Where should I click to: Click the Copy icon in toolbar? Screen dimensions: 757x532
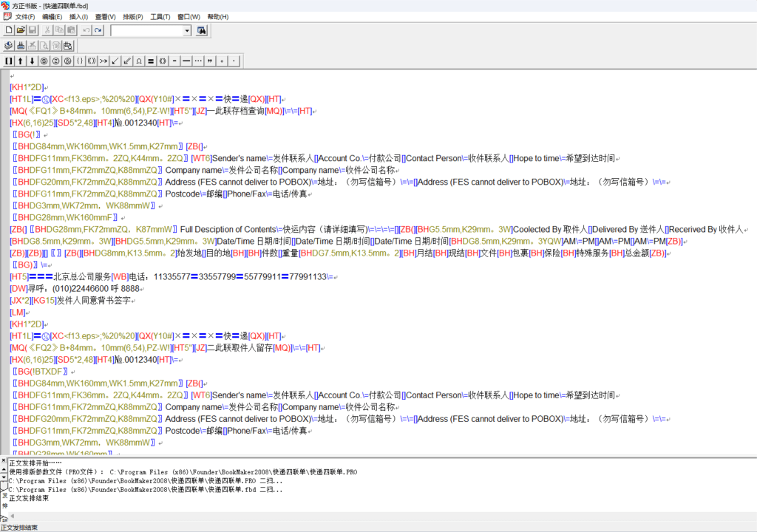pos(59,30)
